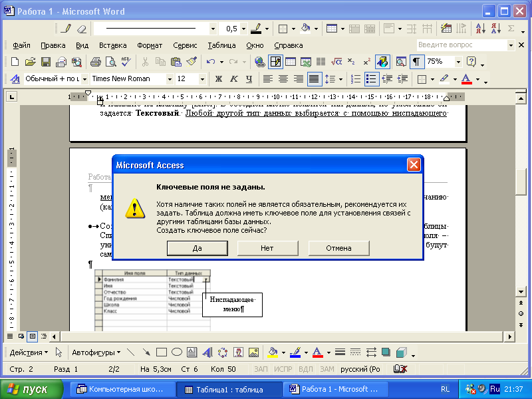
Task: Click the Text Box drawing icon
Action: (x=192, y=352)
